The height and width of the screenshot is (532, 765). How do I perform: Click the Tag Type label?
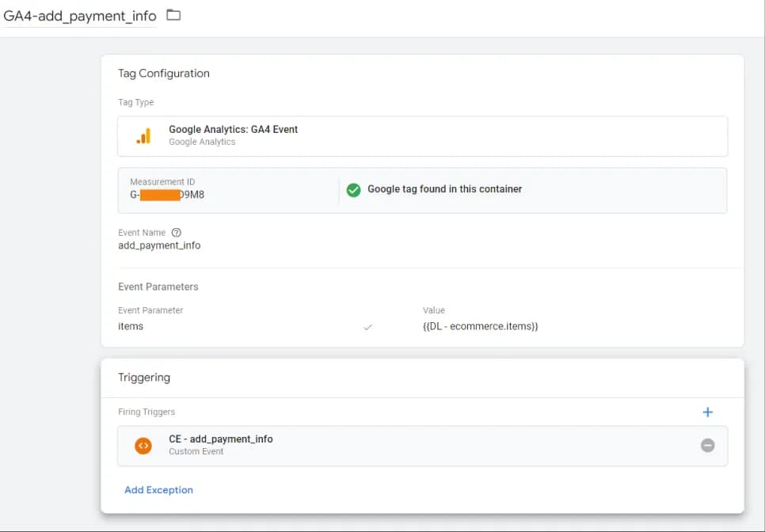pos(135,102)
